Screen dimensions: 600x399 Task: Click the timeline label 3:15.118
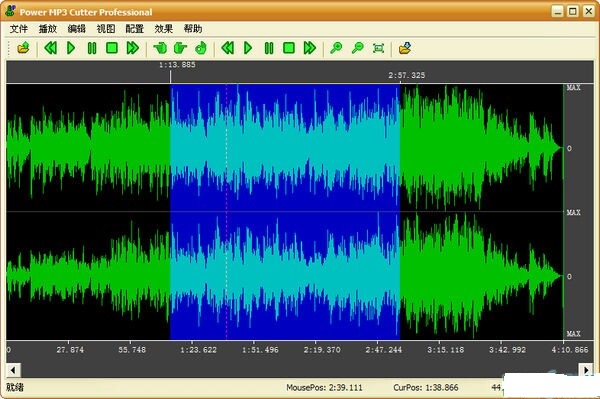[x=446, y=350]
